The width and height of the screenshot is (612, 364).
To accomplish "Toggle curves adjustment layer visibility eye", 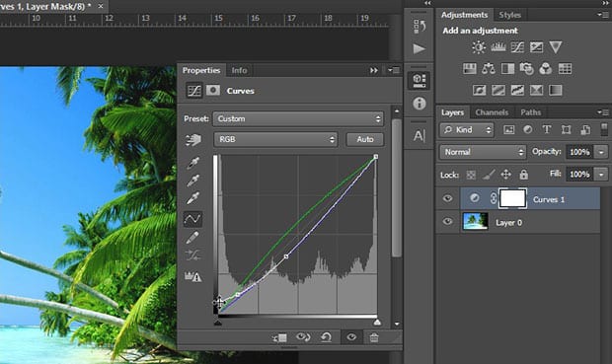I will (351, 337).
